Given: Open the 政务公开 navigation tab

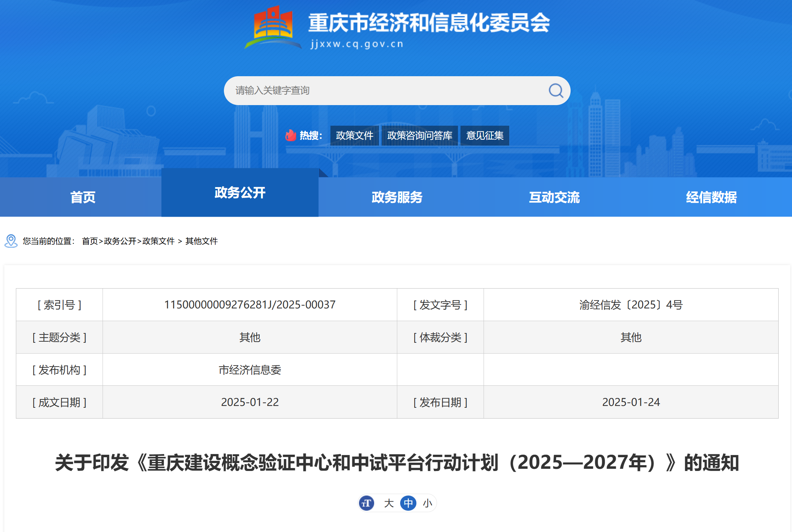Looking at the screenshot, I should point(240,193).
